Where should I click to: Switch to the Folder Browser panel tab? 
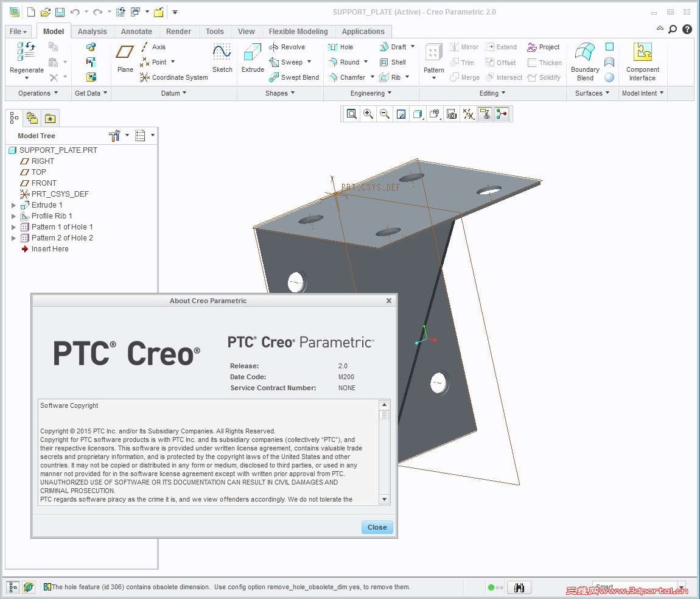(x=32, y=118)
